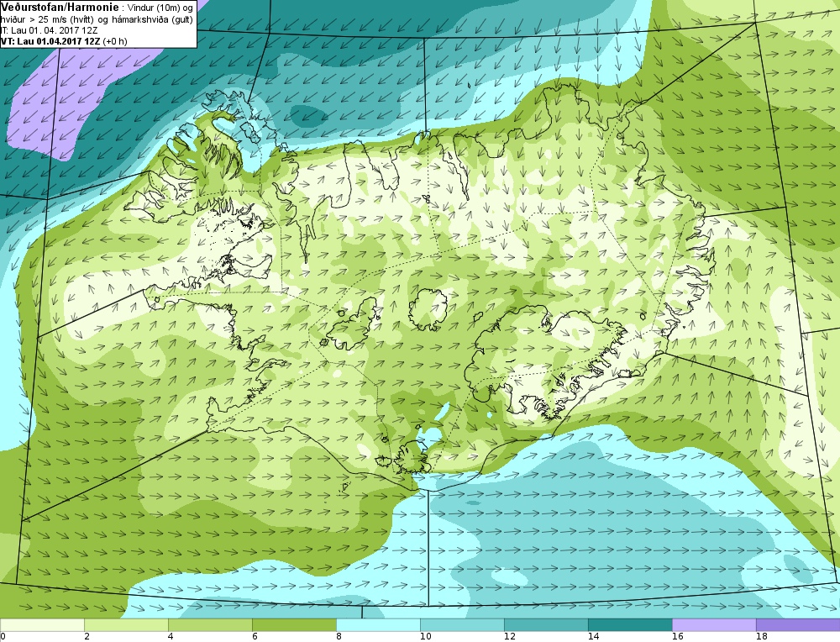Viewport: 840px width, 642px height.
Task: Click the 'VT: Lau 01.04.2017 12Z (+0 h)' line
Action: [x=64, y=41]
